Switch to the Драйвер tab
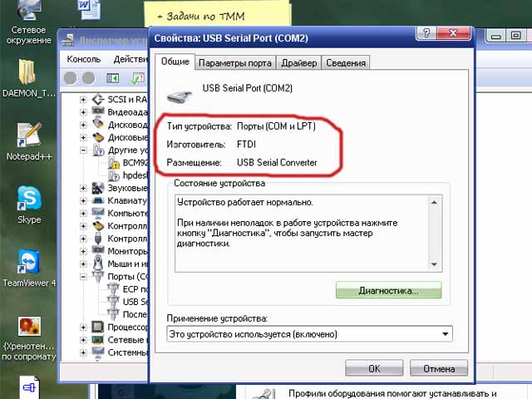The width and height of the screenshot is (532, 399). click(x=299, y=63)
